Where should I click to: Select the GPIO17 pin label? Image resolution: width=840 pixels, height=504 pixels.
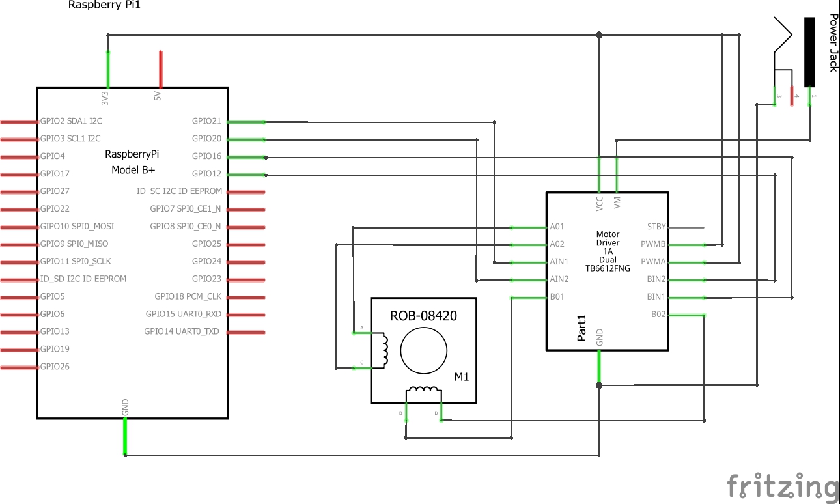pyautogui.click(x=55, y=174)
